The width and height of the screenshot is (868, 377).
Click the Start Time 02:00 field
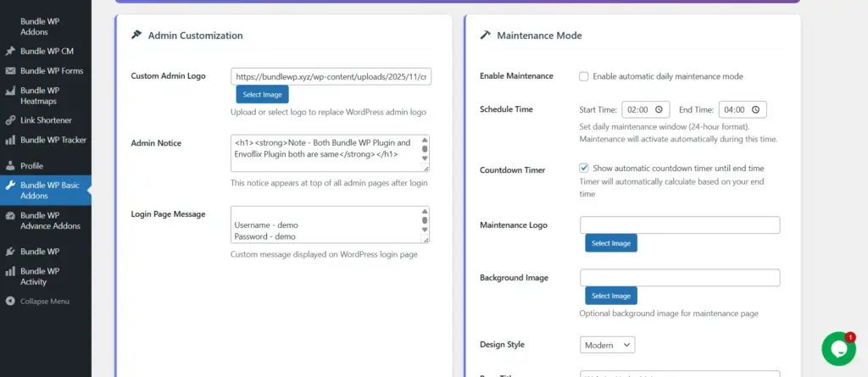pyautogui.click(x=645, y=109)
